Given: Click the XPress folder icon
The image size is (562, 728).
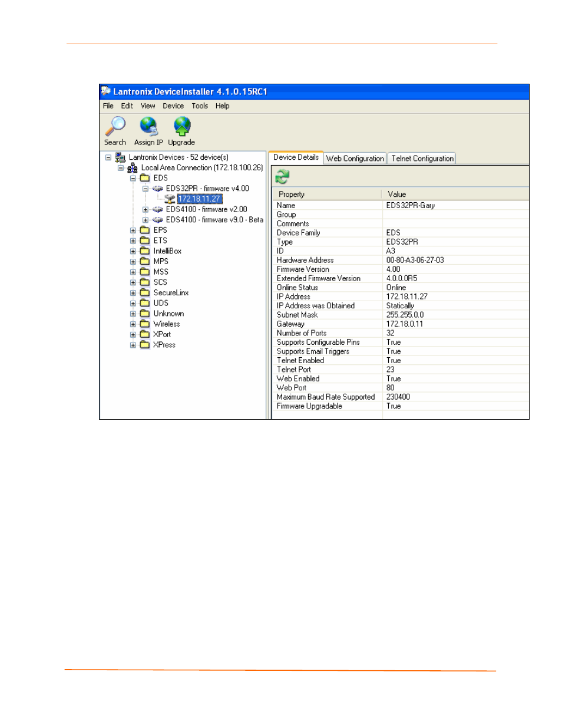Looking at the screenshot, I should (x=145, y=345).
